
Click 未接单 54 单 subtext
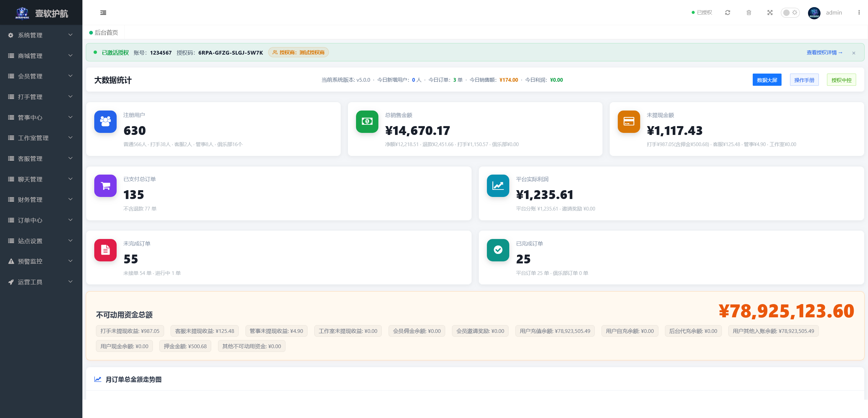pos(138,273)
